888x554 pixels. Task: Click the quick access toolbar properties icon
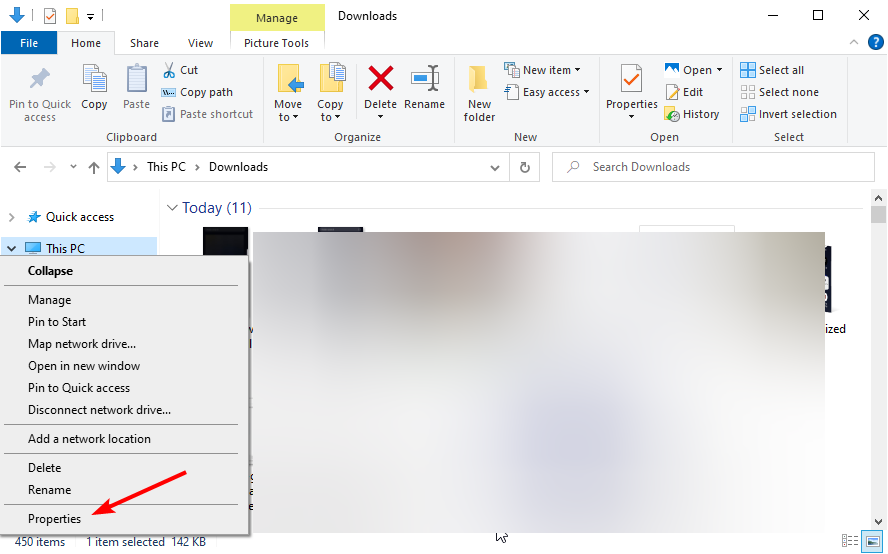(50, 16)
